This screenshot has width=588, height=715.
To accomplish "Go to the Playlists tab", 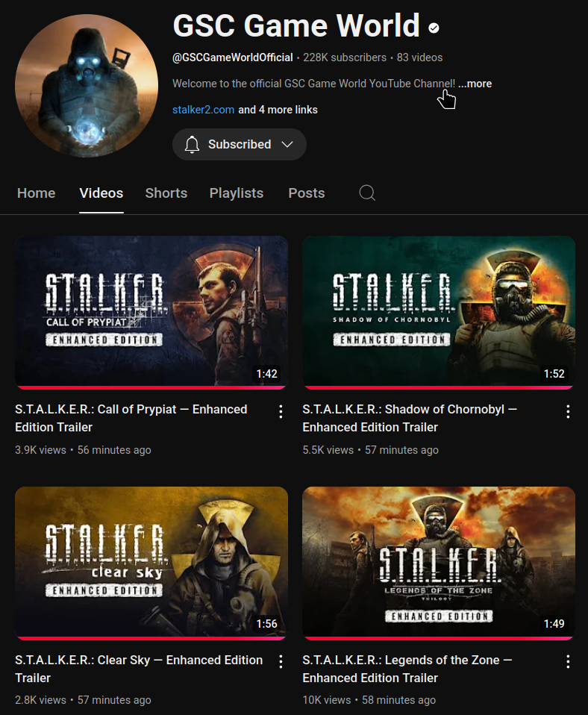I will [236, 193].
